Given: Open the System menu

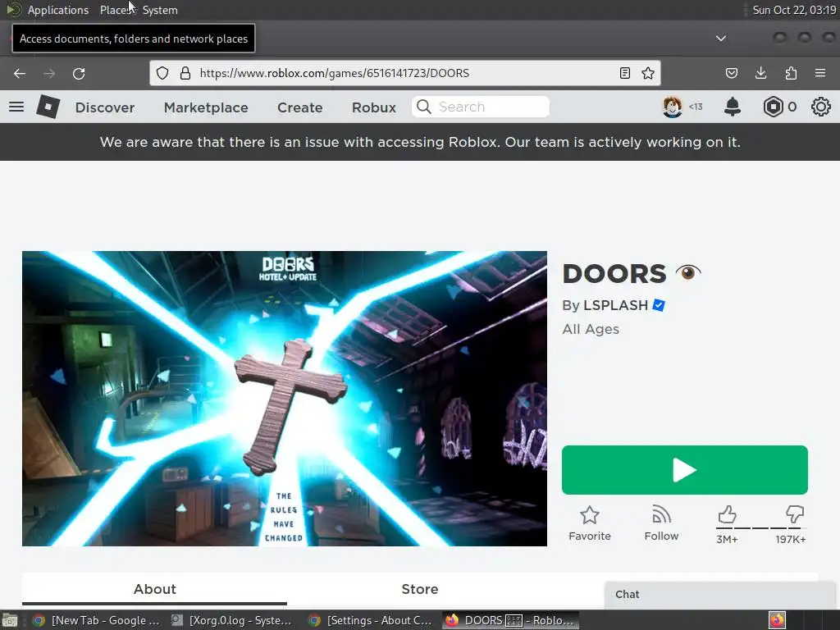Looking at the screenshot, I should click(160, 10).
